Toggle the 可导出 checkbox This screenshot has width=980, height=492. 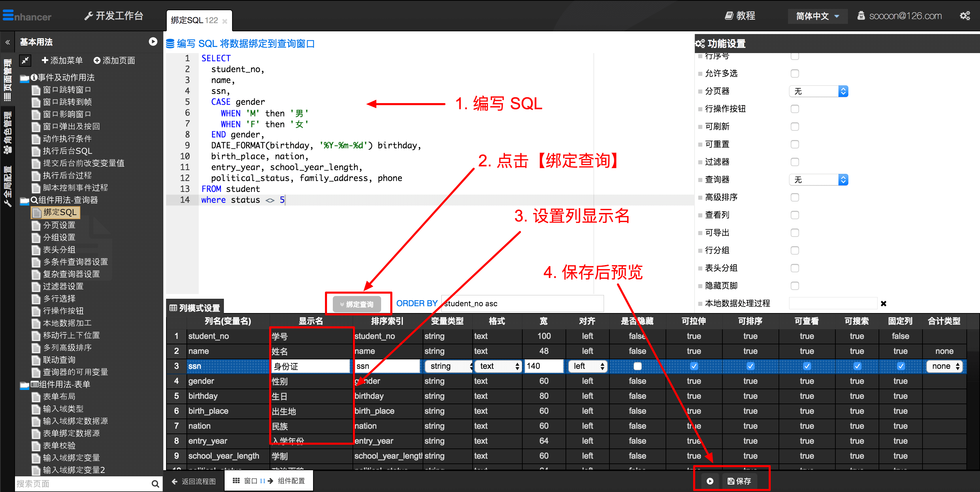tap(794, 232)
